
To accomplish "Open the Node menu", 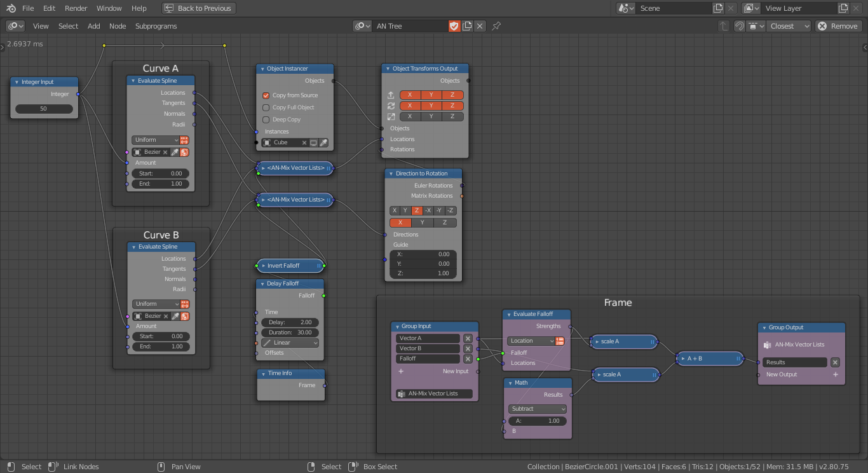I will coord(118,26).
